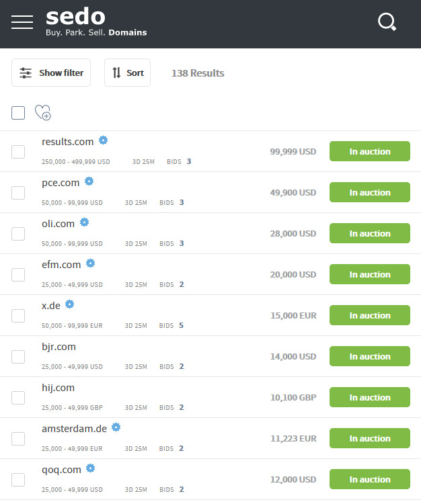Select the bjr.com checkbox

18,357
